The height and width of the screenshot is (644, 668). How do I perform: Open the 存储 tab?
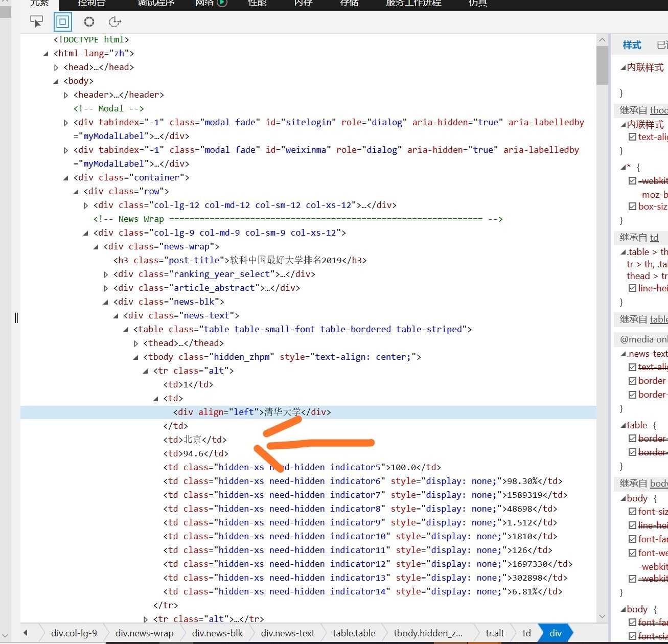tap(349, 3)
